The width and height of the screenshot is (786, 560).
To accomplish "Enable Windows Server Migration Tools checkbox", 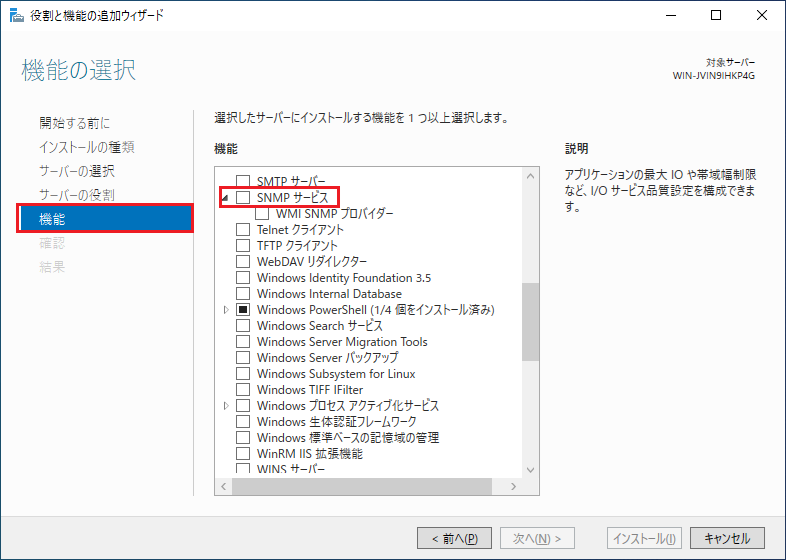I will (x=243, y=341).
